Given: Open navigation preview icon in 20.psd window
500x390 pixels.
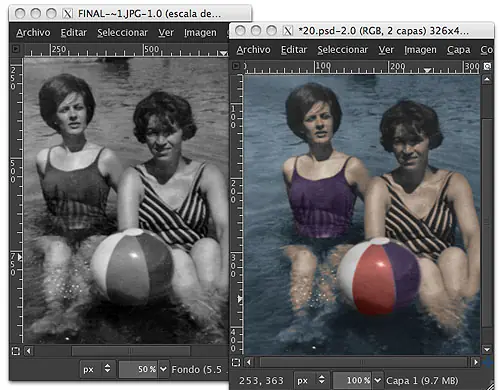Looking at the screenshot, I should (489, 362).
